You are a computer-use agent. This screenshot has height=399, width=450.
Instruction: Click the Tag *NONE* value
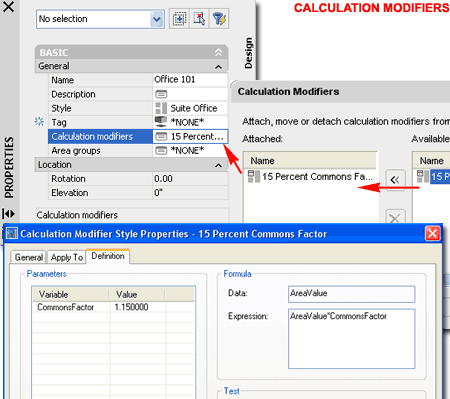point(187,122)
